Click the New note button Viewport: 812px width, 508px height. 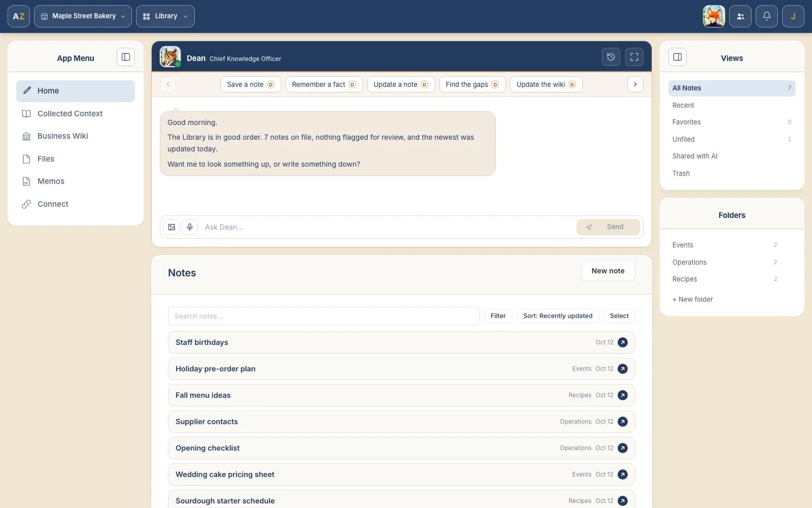click(608, 271)
